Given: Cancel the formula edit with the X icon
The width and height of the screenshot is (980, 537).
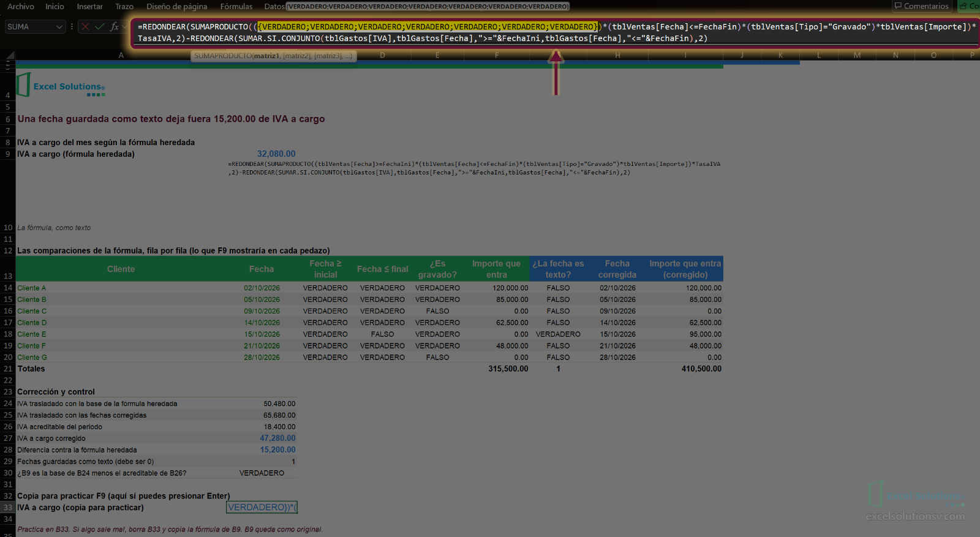Looking at the screenshot, I should (85, 27).
